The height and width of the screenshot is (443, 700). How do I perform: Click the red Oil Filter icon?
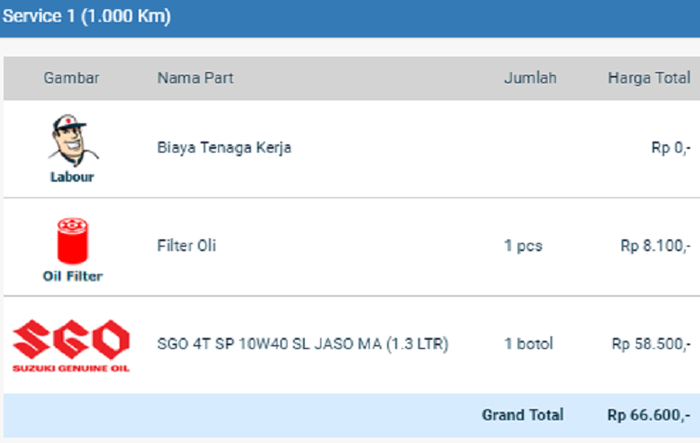coord(71,240)
